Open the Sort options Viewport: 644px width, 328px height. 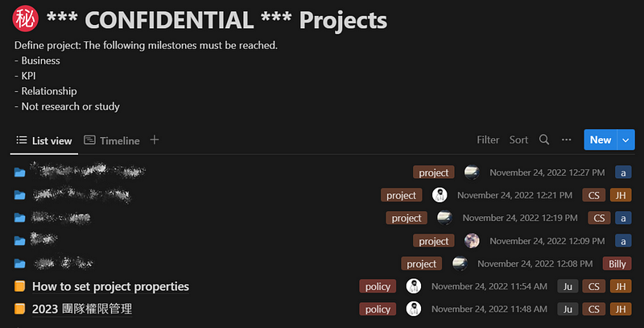coord(518,139)
